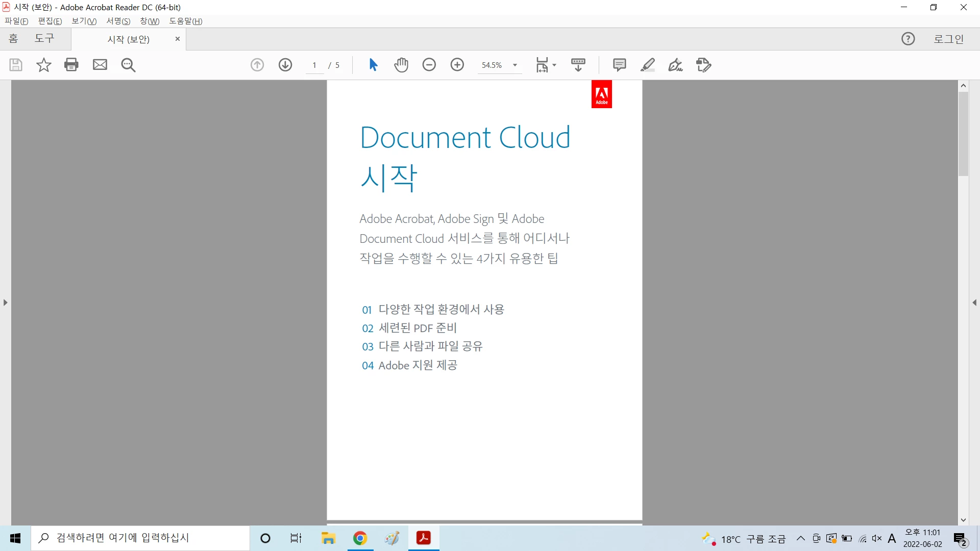Screen dimensions: 980x551
Task: Select the highlight text pen
Action: (x=648, y=65)
